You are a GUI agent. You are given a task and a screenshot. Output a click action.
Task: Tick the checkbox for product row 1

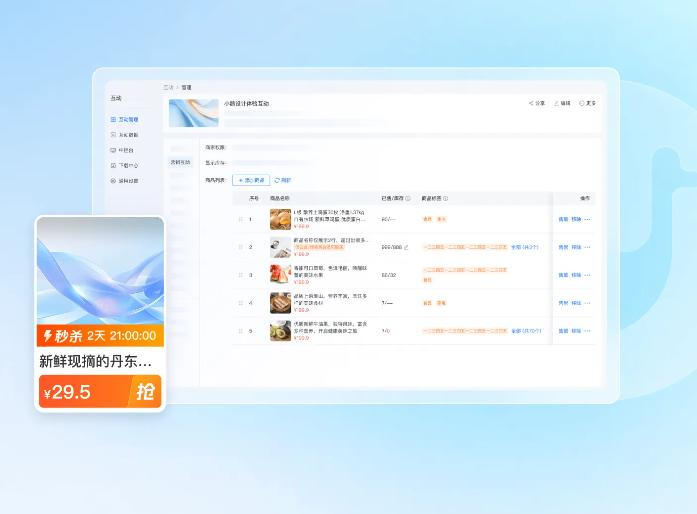point(240,219)
